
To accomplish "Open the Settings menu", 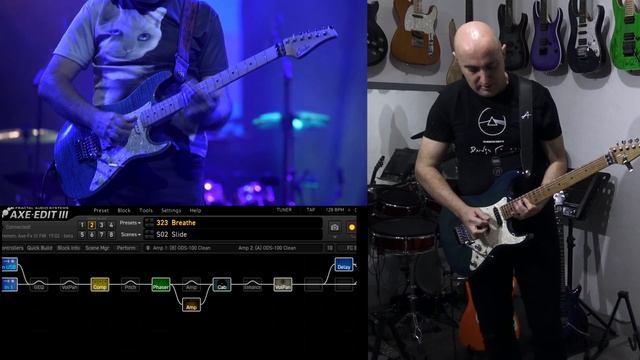I will [x=171, y=211].
